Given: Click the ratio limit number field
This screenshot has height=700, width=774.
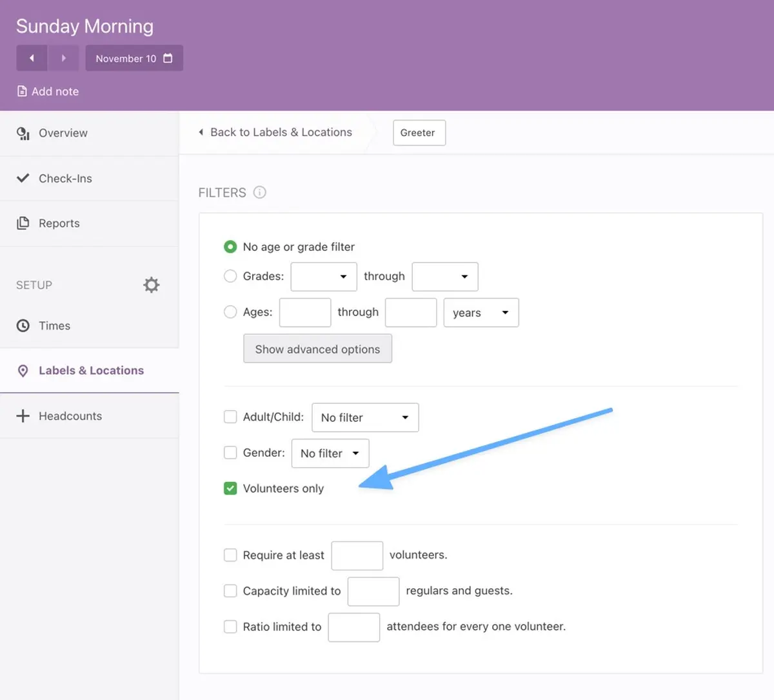Looking at the screenshot, I should point(354,627).
